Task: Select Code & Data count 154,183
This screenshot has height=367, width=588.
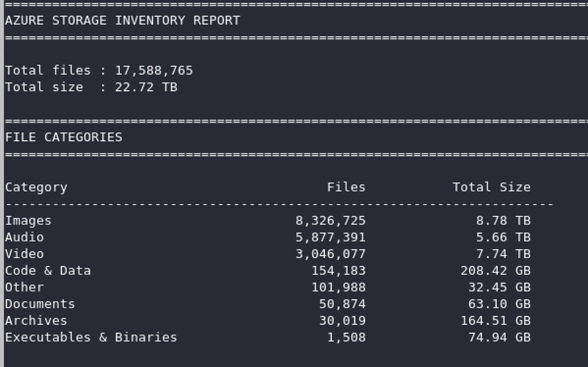Action: point(338,271)
